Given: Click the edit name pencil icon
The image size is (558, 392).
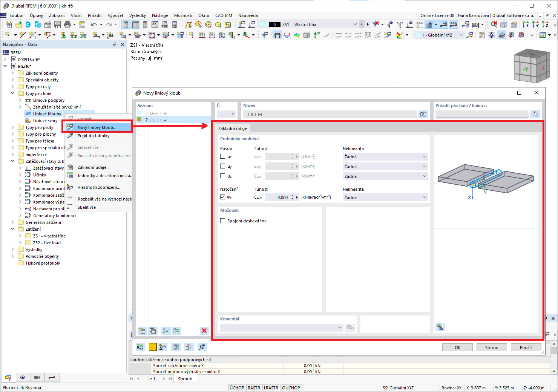Looking at the screenshot, I should pyautogui.click(x=423, y=114).
